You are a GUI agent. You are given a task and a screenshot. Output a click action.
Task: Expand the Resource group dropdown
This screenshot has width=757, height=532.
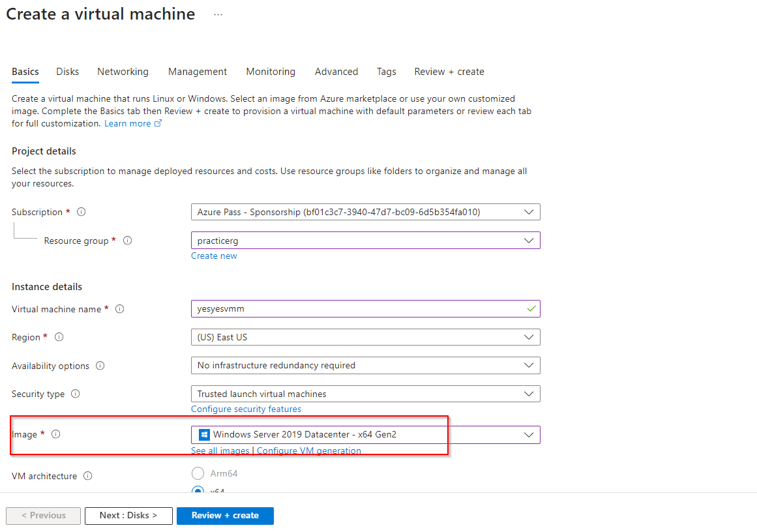[365, 241]
